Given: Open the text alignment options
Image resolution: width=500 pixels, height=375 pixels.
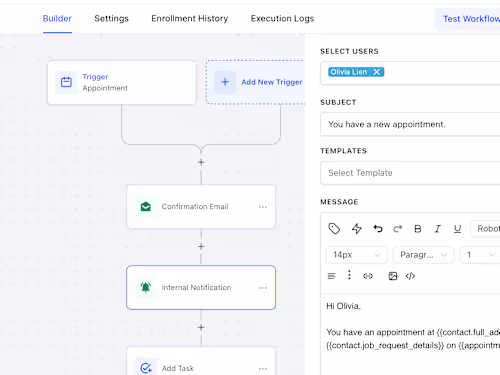Looking at the screenshot, I should [x=331, y=276].
